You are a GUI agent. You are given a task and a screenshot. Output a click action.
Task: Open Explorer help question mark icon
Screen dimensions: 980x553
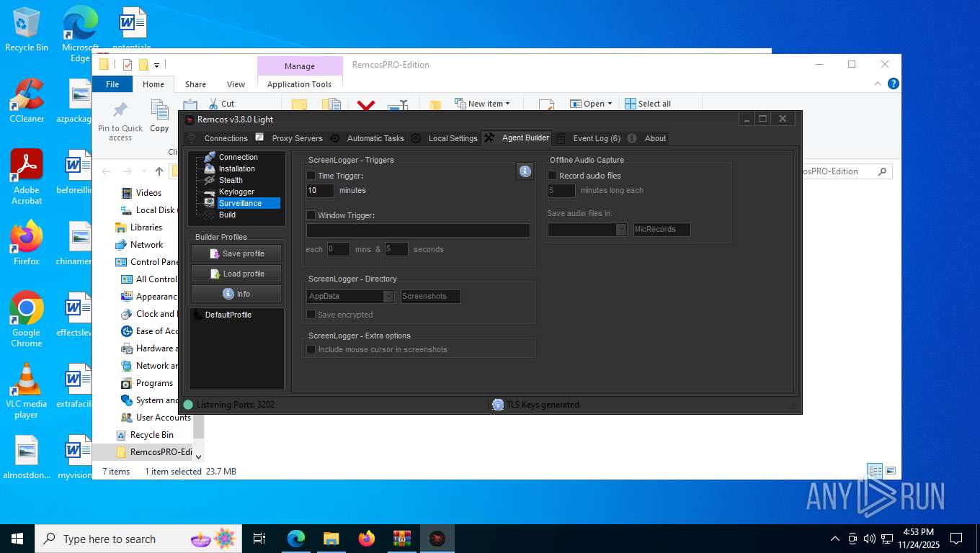(x=894, y=84)
